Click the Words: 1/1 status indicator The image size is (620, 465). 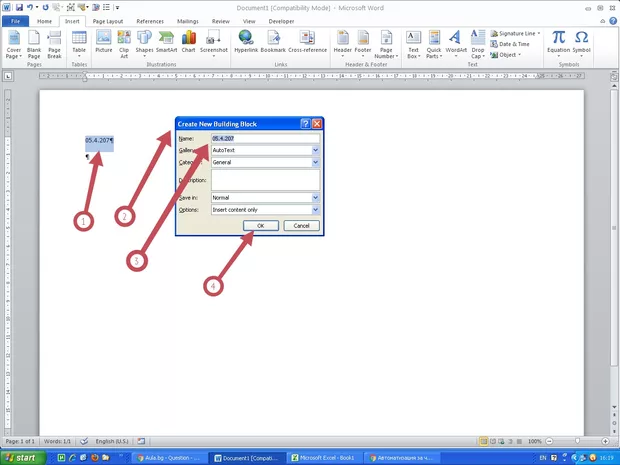[x=57, y=441]
